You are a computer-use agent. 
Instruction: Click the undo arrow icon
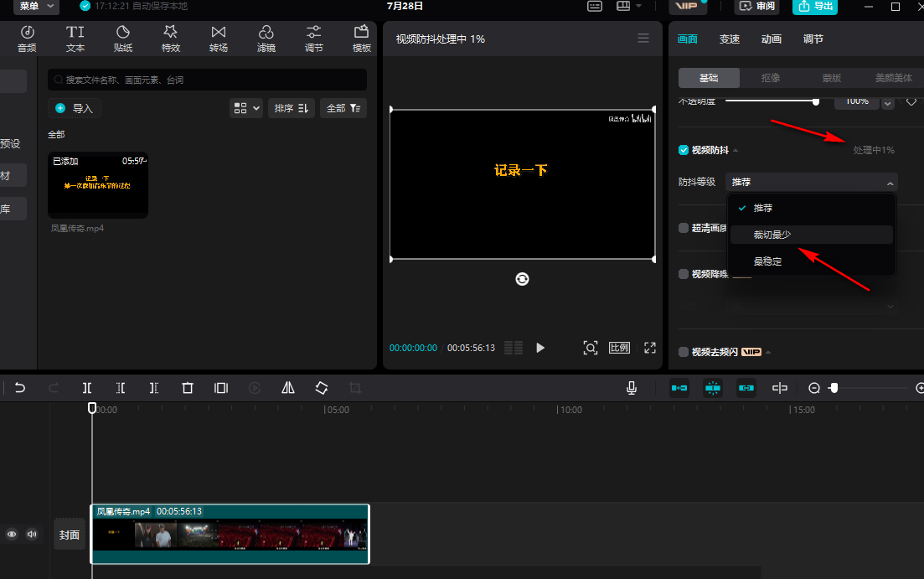[20, 388]
